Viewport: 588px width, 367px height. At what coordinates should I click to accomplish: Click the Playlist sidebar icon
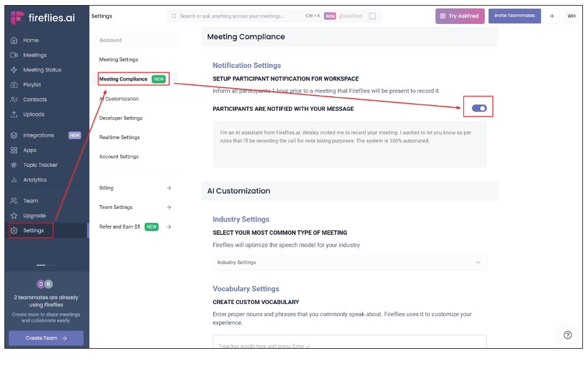pyautogui.click(x=14, y=85)
